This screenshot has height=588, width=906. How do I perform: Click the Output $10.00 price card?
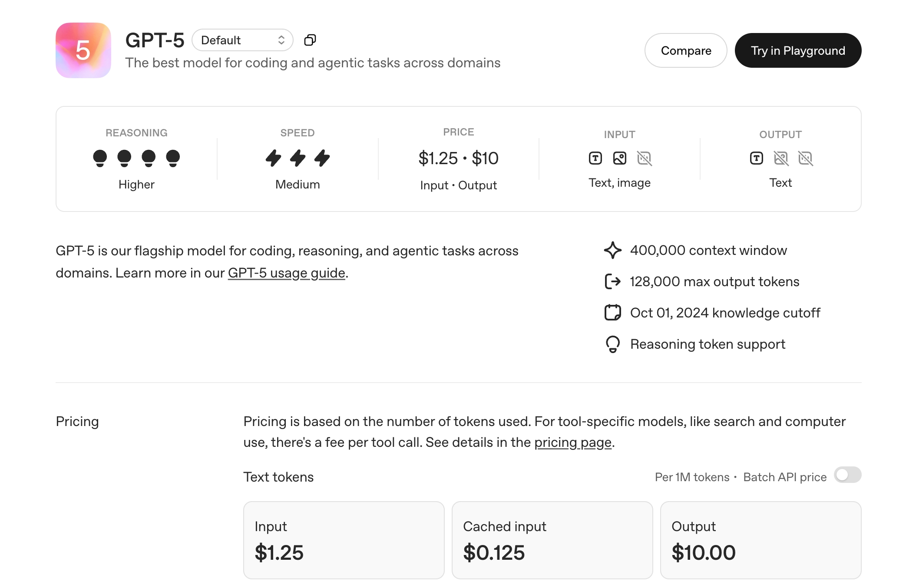(x=761, y=540)
